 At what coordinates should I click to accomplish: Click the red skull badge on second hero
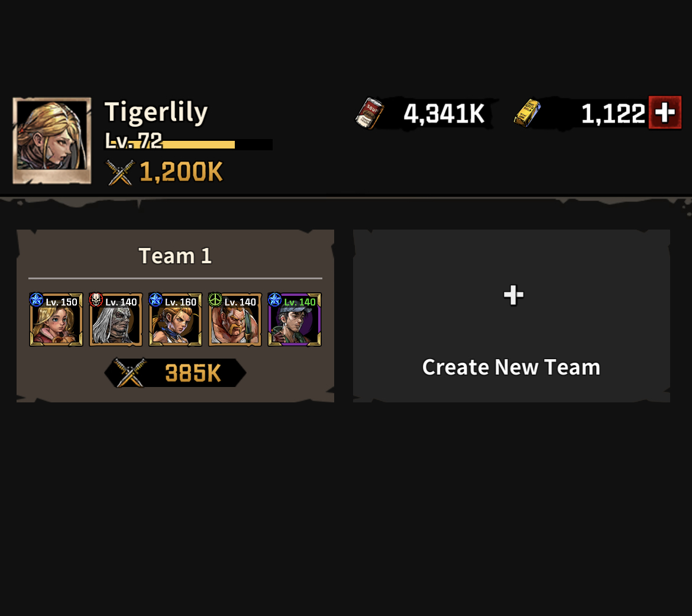tap(96, 299)
